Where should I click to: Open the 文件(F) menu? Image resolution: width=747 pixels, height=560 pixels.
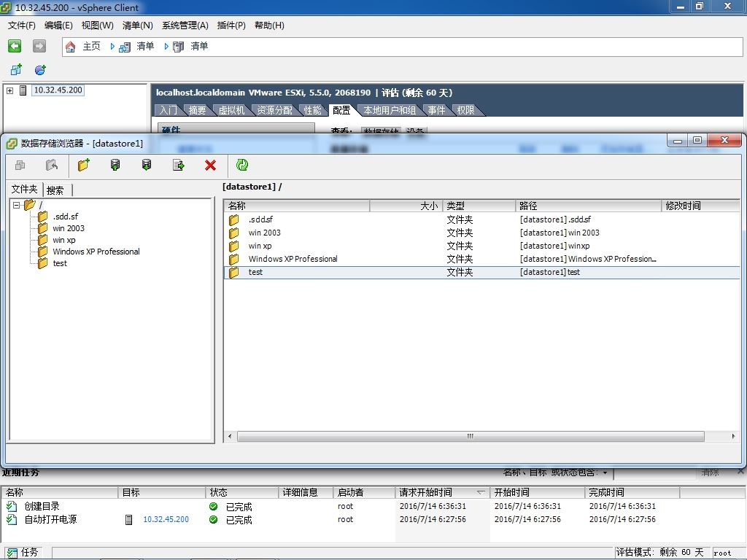(21, 26)
